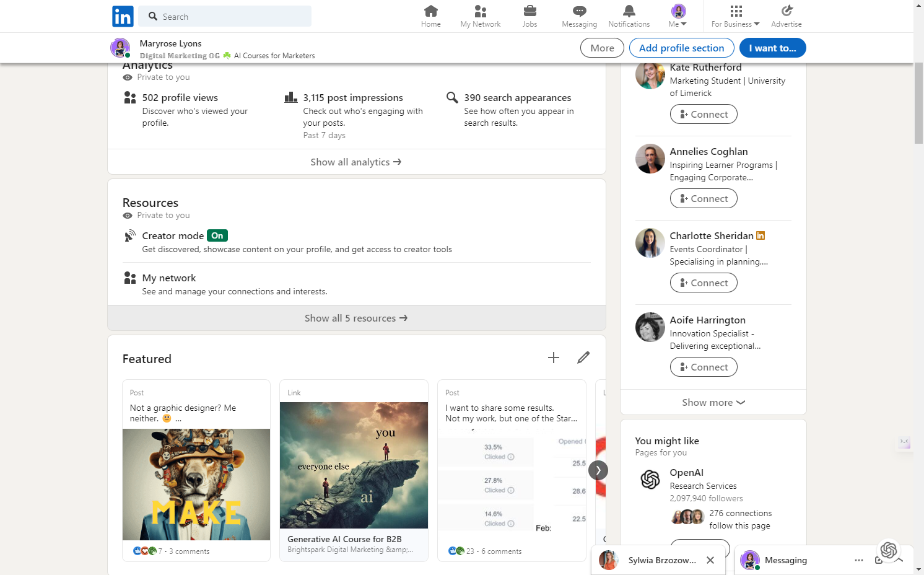Open Aoife Harrington's profile name
924x575 pixels.
(708, 320)
